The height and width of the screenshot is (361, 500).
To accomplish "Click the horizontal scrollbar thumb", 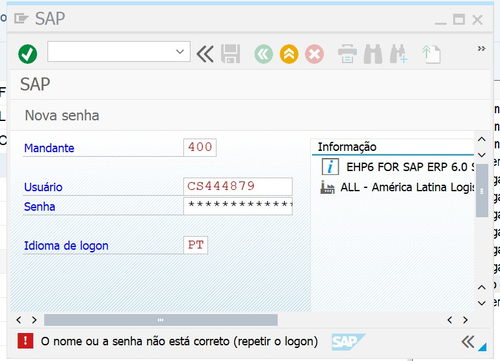I will click(161, 320).
